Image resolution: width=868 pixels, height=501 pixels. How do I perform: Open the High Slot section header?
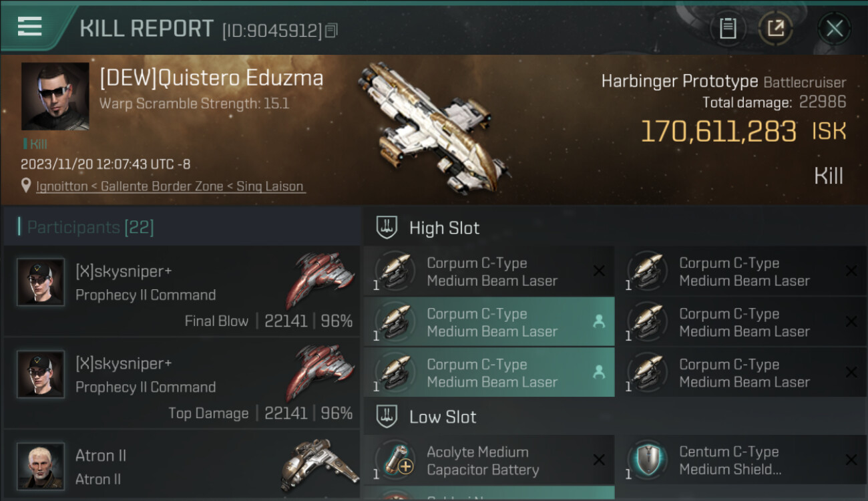pos(444,228)
